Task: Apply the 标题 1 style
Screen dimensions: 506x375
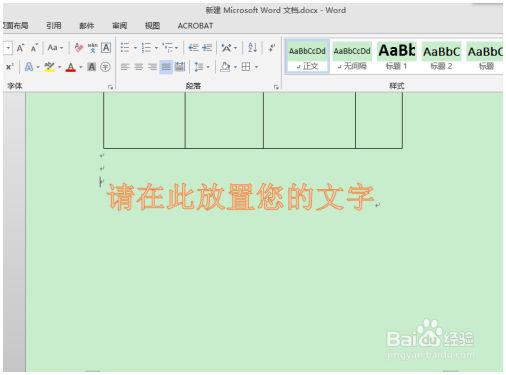Action: tap(397, 56)
